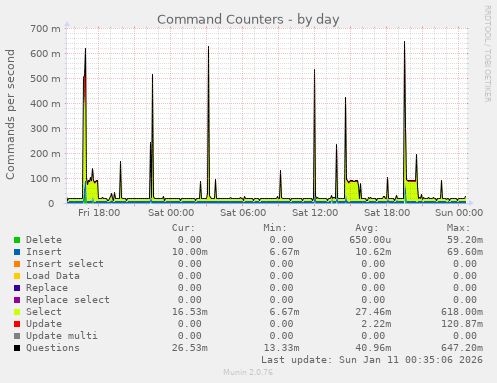Click the Delete legend label
Viewport: 497px width, 383px height.
pyautogui.click(x=44, y=240)
